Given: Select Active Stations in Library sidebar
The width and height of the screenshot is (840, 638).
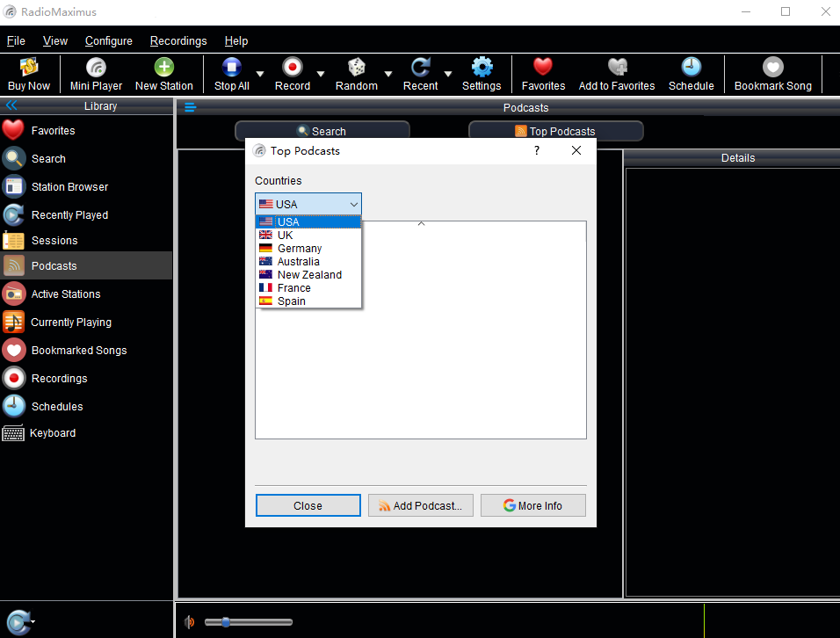Looking at the screenshot, I should (66, 294).
